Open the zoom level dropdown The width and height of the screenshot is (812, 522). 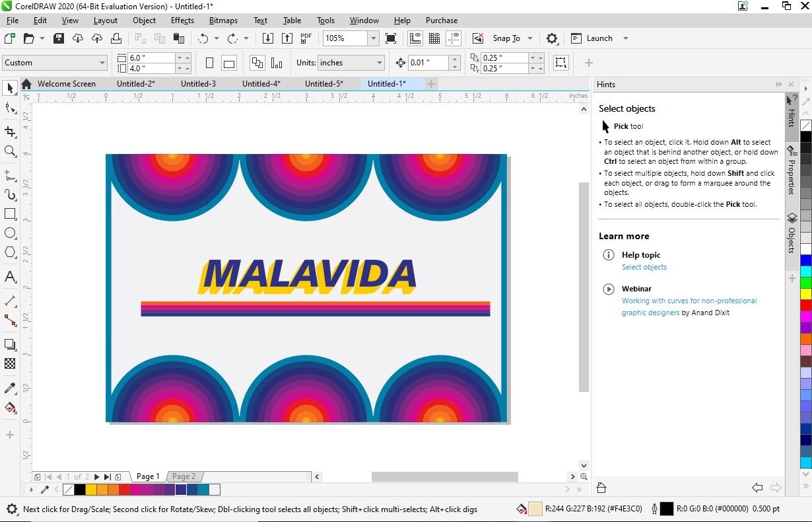pyautogui.click(x=374, y=38)
